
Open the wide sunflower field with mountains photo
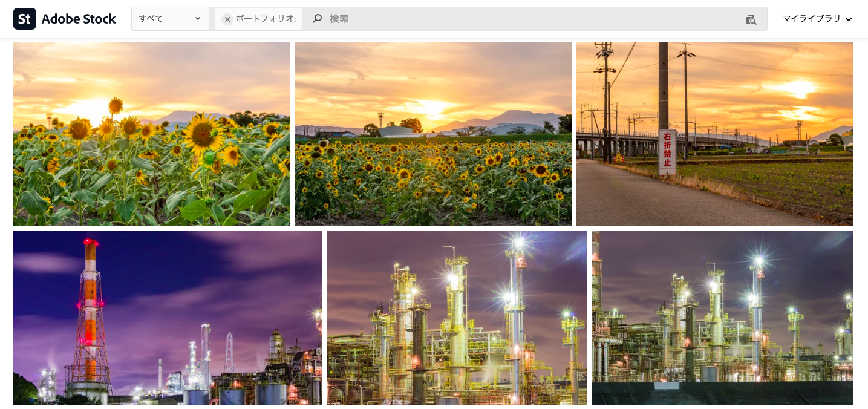[432, 134]
